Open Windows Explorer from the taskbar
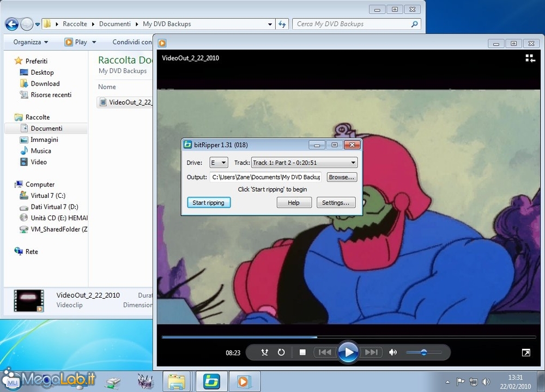The width and height of the screenshot is (545, 392). (x=176, y=382)
